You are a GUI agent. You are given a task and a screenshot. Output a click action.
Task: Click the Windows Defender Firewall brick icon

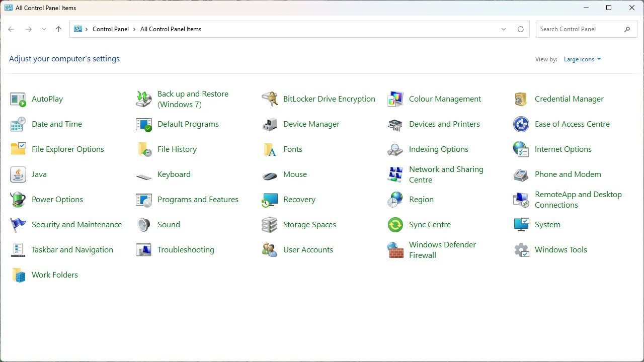[395, 250]
